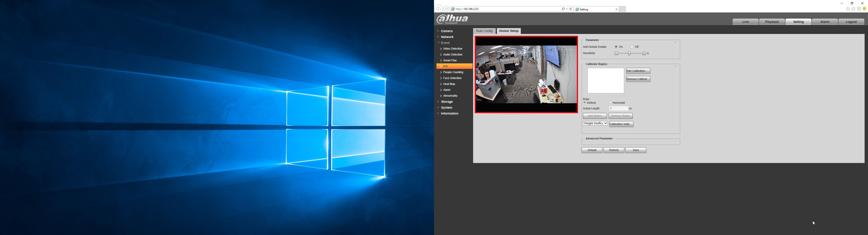The image size is (868, 235).
Task: Click the Calibration Valid button
Action: [621, 124]
